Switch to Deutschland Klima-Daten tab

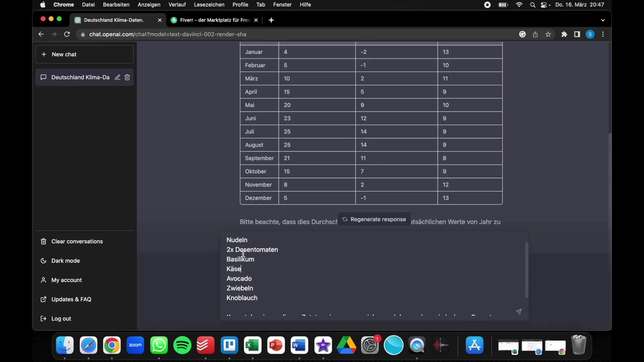point(114,20)
